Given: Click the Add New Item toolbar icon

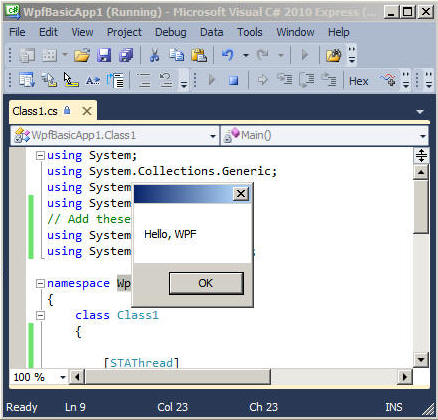Looking at the screenshot, I should coord(49,55).
